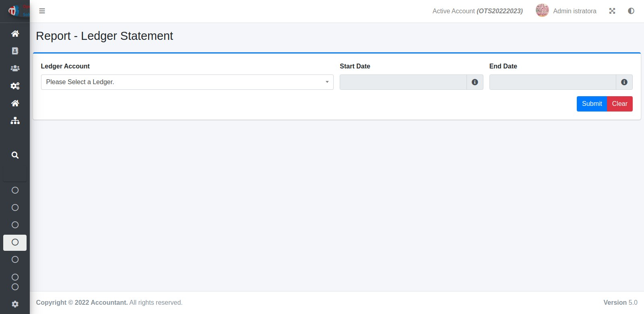Toggle the sidebar with the hamburger button
Image resolution: width=644 pixels, height=314 pixels.
point(42,11)
